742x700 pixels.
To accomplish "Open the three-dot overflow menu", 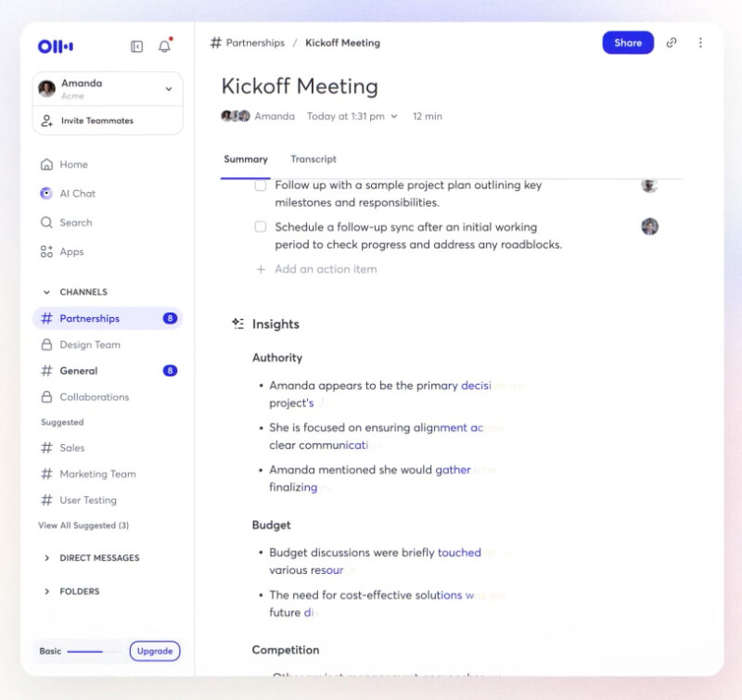I will (701, 43).
